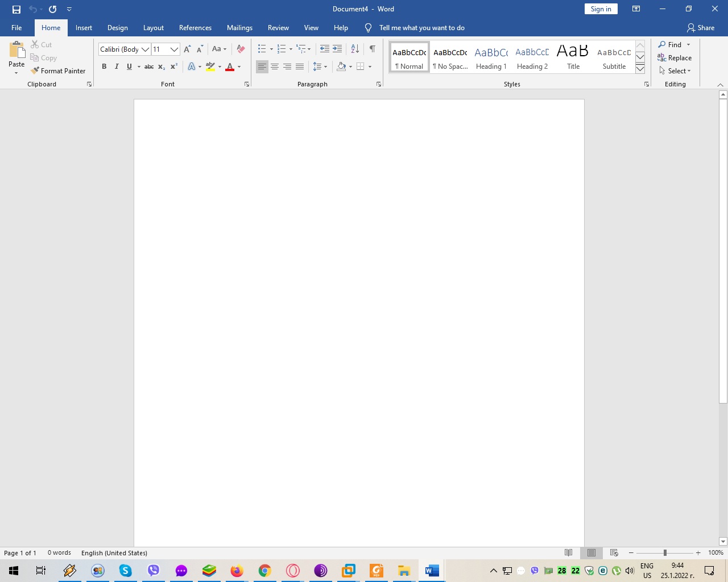The image size is (728, 582).
Task: Toggle italic formatting
Action: pyautogui.click(x=117, y=66)
